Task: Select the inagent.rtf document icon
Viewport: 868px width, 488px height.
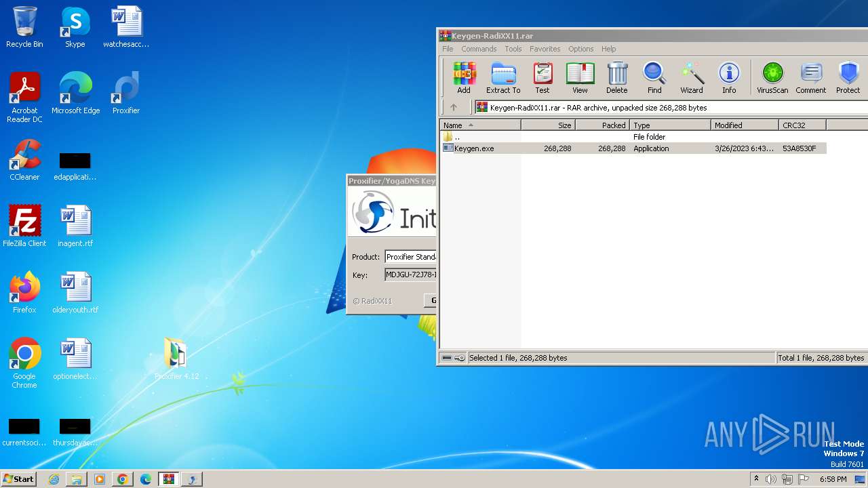Action: pos(75,227)
